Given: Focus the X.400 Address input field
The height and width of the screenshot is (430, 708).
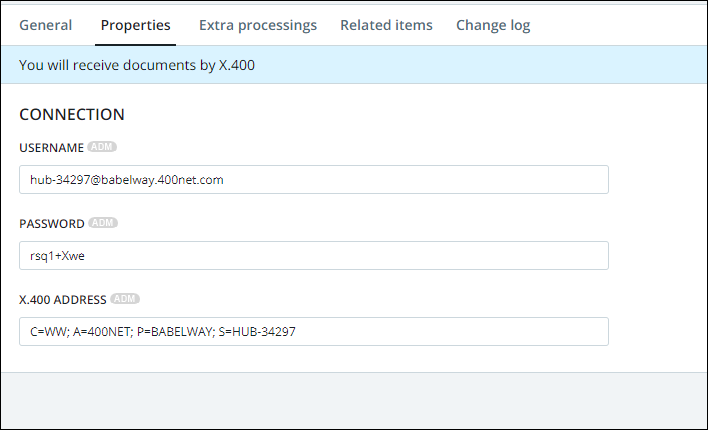Looking at the screenshot, I should 450,332.
